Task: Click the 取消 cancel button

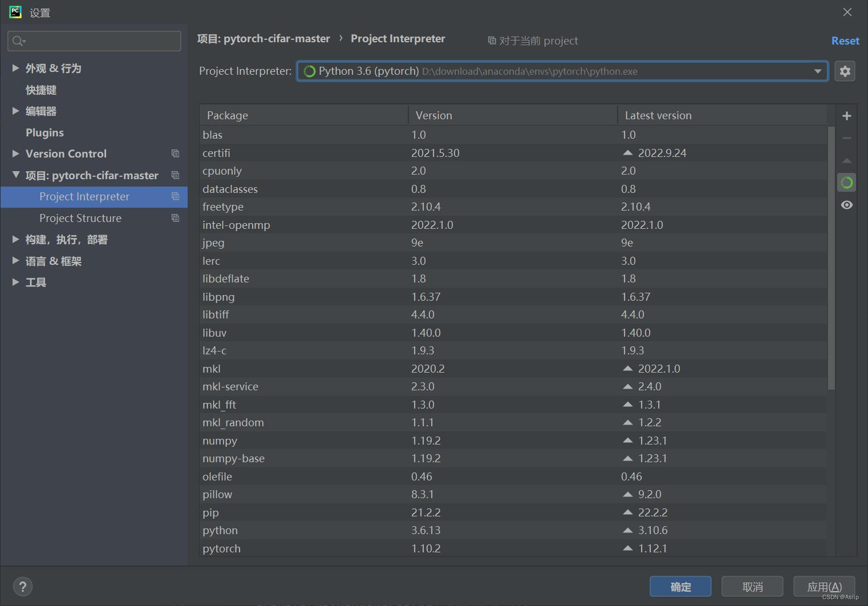Action: (752, 587)
